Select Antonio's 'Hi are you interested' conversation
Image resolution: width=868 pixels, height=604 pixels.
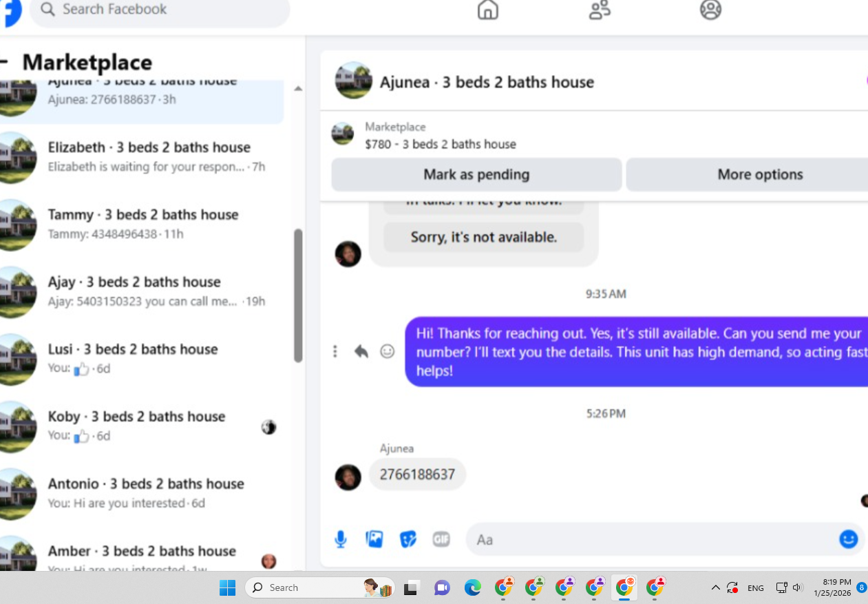tap(141, 494)
